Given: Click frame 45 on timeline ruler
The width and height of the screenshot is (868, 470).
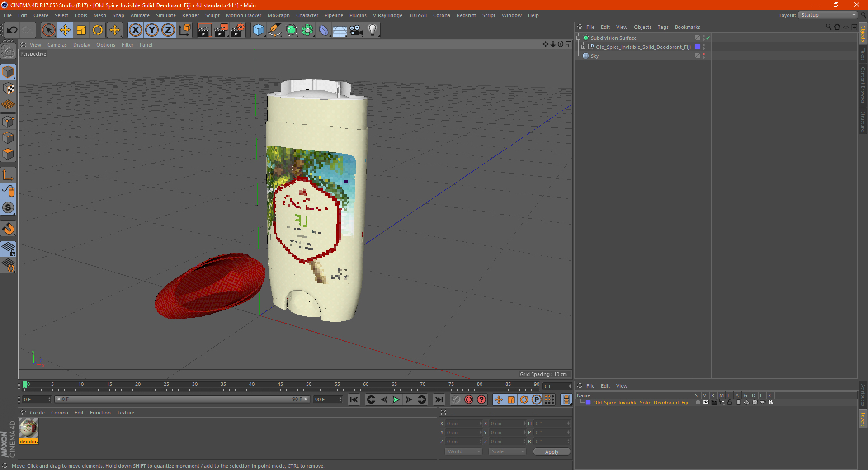Looking at the screenshot, I should pos(280,385).
